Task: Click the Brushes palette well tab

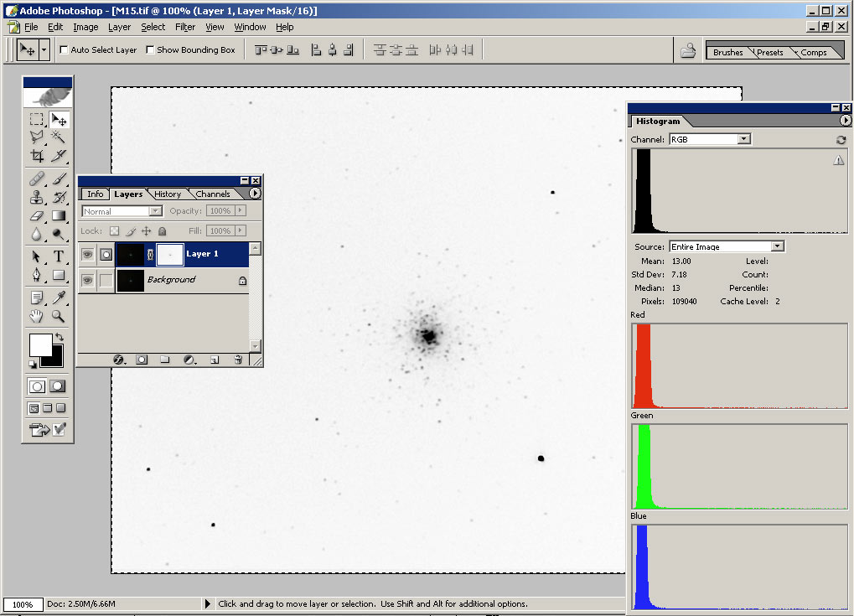Action: [727, 52]
